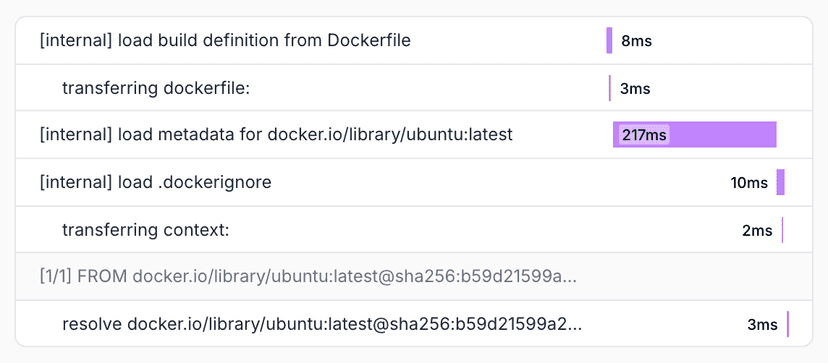Click the 2ms duration label
828x363 pixels.
tap(757, 230)
